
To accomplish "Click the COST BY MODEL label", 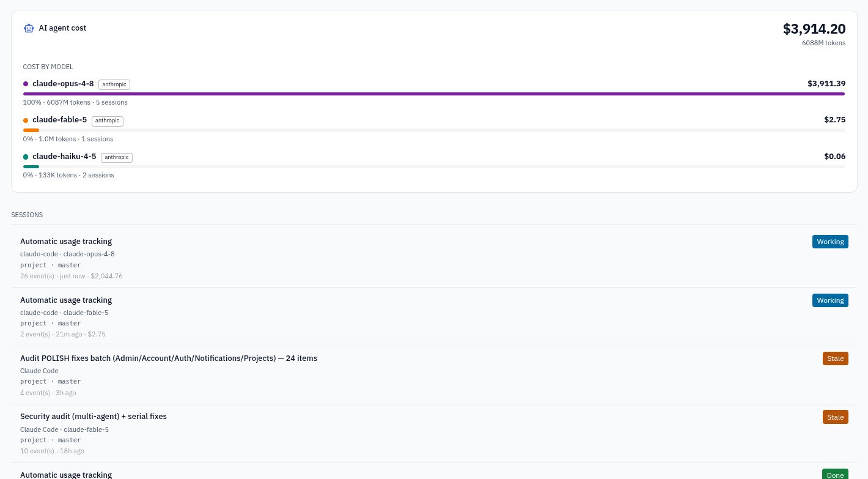I will 48,67.
